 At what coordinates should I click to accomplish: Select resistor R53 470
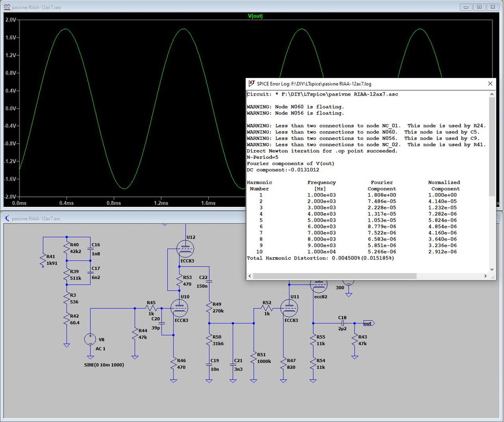[x=179, y=281]
